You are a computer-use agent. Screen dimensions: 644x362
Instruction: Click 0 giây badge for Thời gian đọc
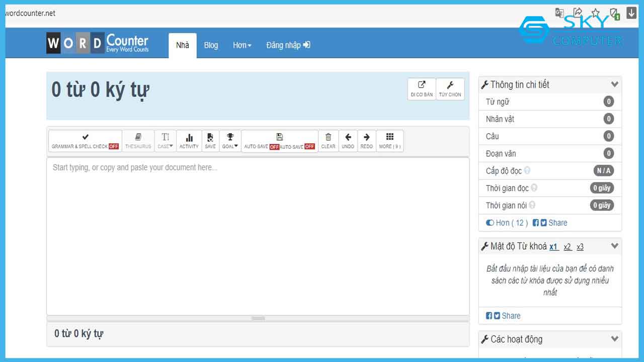(x=602, y=188)
